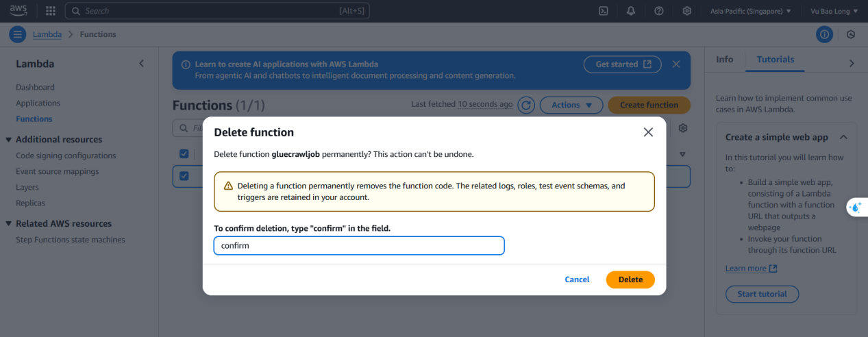Click the floating assistant sparkle icon

856,207
